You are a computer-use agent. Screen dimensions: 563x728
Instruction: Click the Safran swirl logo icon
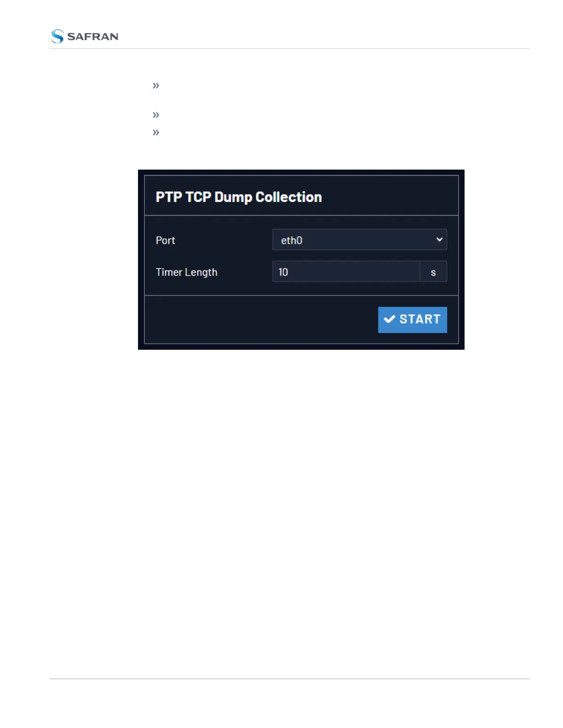pyautogui.click(x=57, y=36)
